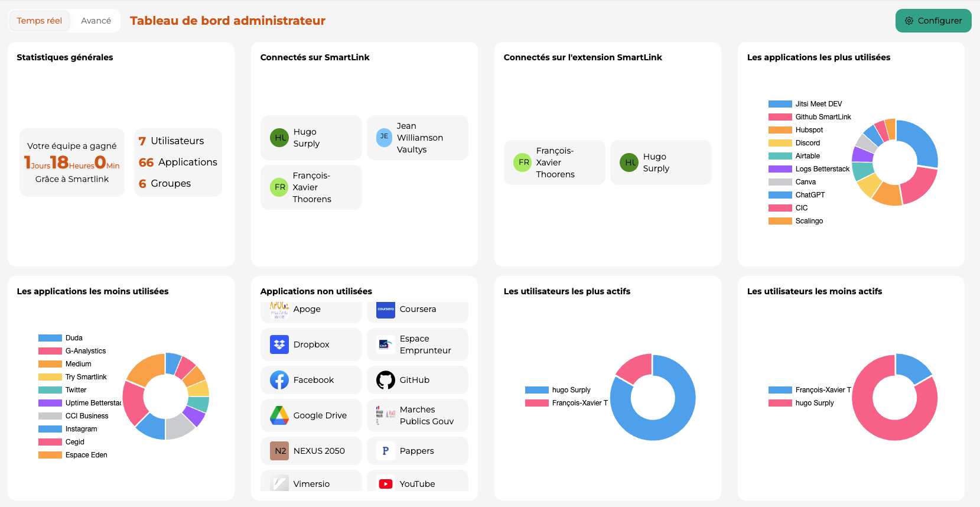Click the Google Drive icon
The width and height of the screenshot is (980, 507).
click(279, 415)
